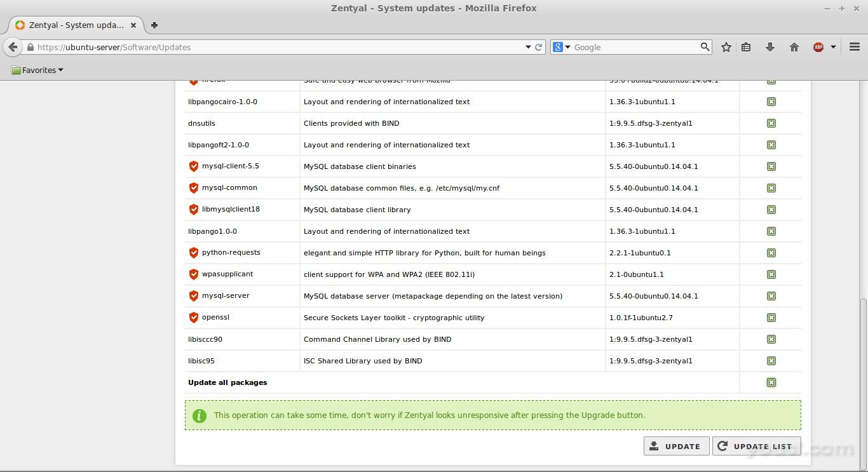Toggle the checkbox for openssl
This screenshot has height=472, width=868.
tap(771, 318)
